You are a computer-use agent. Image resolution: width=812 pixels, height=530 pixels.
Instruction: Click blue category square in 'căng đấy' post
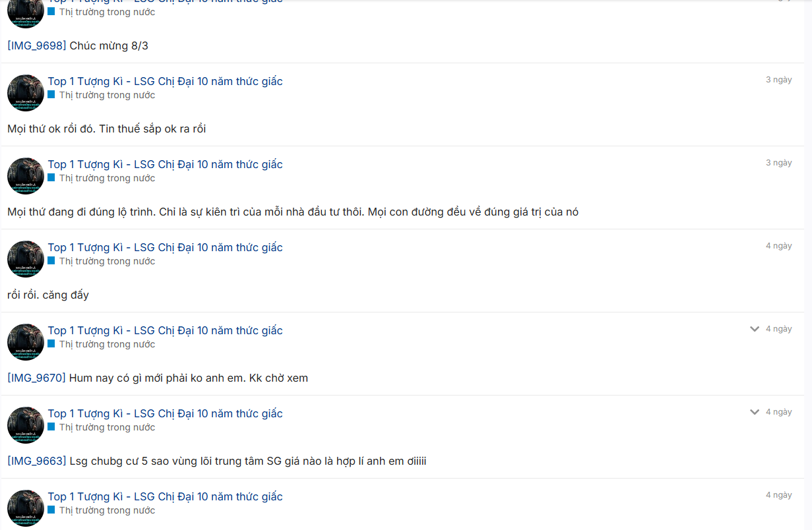click(x=51, y=260)
